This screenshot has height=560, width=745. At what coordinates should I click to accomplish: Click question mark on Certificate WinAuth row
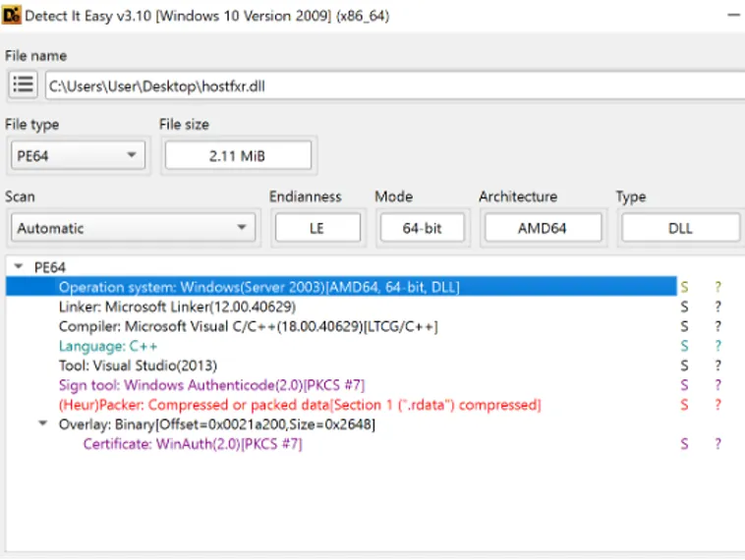click(718, 444)
